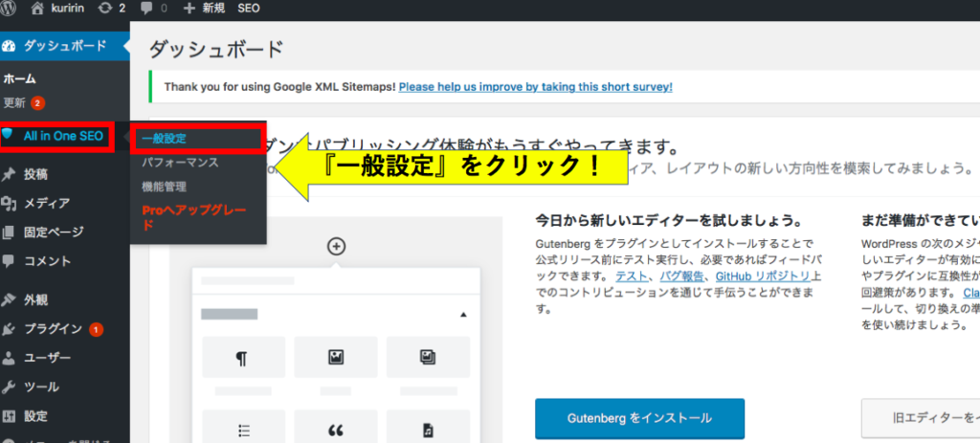Click the kuririn site name
The height and width of the screenshot is (443, 980).
pos(70,9)
